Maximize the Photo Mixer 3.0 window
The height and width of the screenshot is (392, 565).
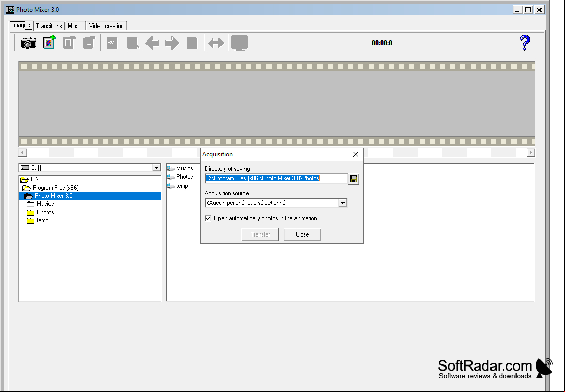coord(528,10)
